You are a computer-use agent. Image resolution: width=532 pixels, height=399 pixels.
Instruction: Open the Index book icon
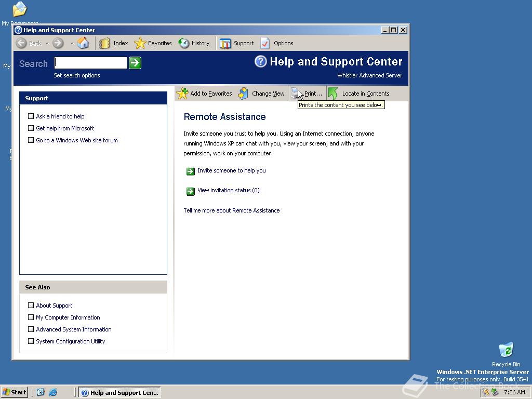(x=104, y=43)
